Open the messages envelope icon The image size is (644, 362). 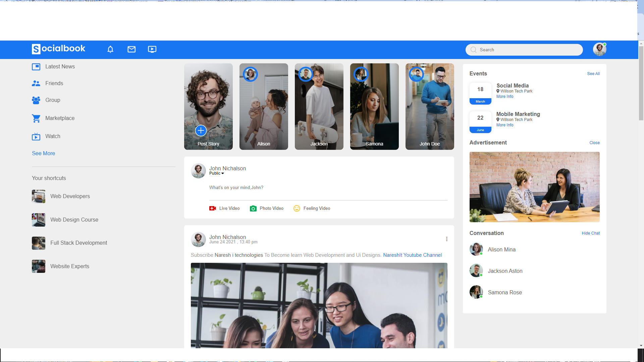point(131,50)
